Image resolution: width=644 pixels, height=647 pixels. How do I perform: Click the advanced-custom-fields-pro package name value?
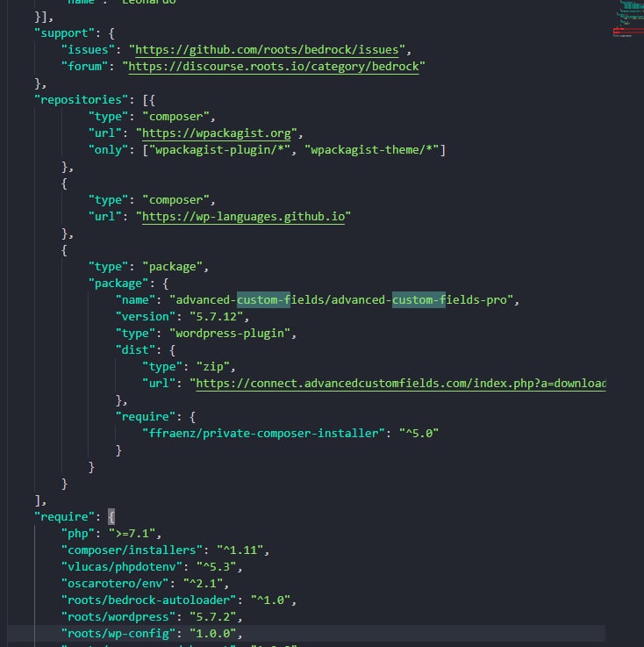(x=341, y=300)
